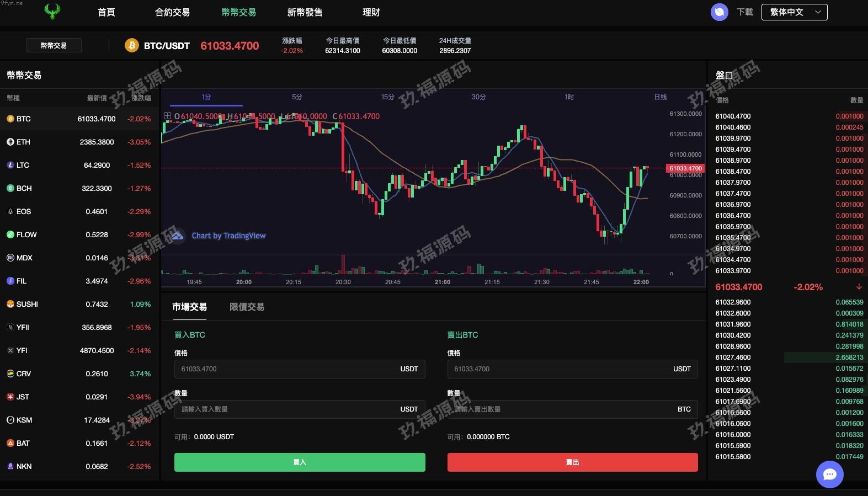Image resolution: width=868 pixels, height=496 pixels.
Task: Click the purple download app icon
Action: coord(719,12)
